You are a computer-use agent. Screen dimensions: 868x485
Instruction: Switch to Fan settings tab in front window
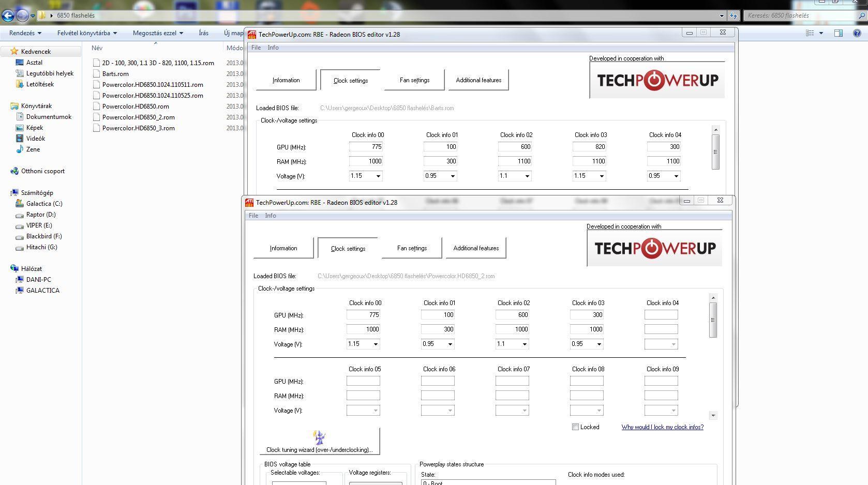click(412, 248)
